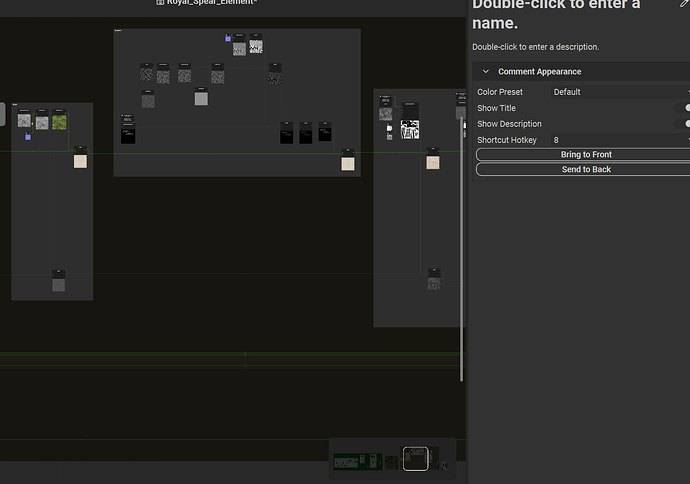690x484 pixels.
Task: Click the comment description placeholder text
Action: coord(535,47)
